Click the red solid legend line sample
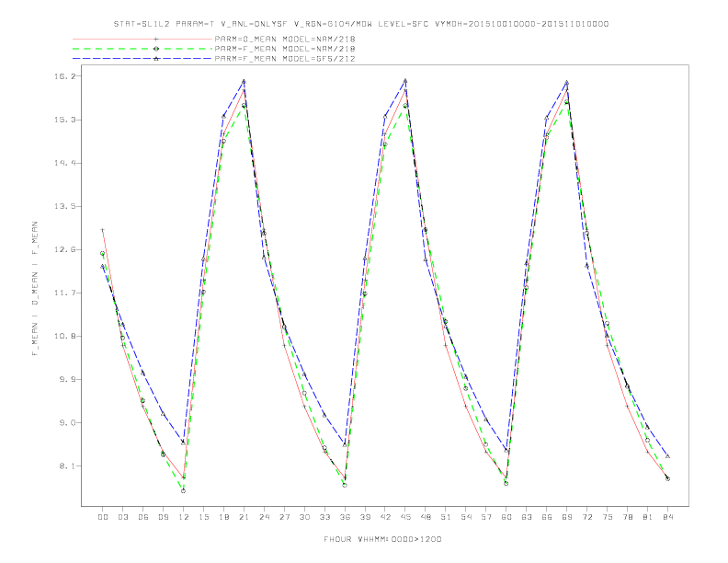The width and height of the screenshot is (728, 563). pyautogui.click(x=142, y=39)
